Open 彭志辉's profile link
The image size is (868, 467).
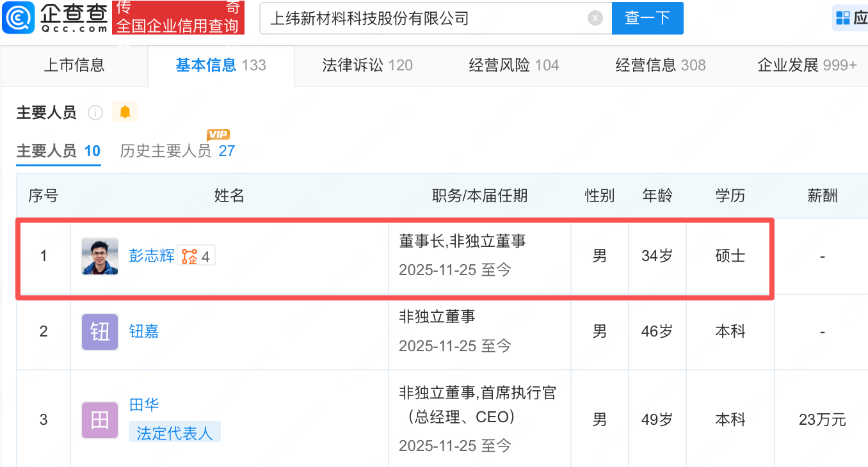152,257
